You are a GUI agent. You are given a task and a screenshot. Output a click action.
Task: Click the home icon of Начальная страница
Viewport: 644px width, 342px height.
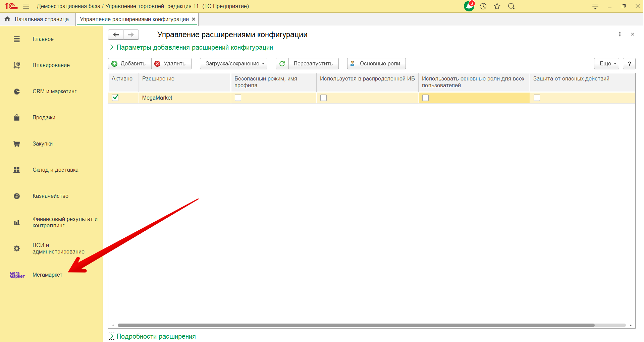pos(7,19)
